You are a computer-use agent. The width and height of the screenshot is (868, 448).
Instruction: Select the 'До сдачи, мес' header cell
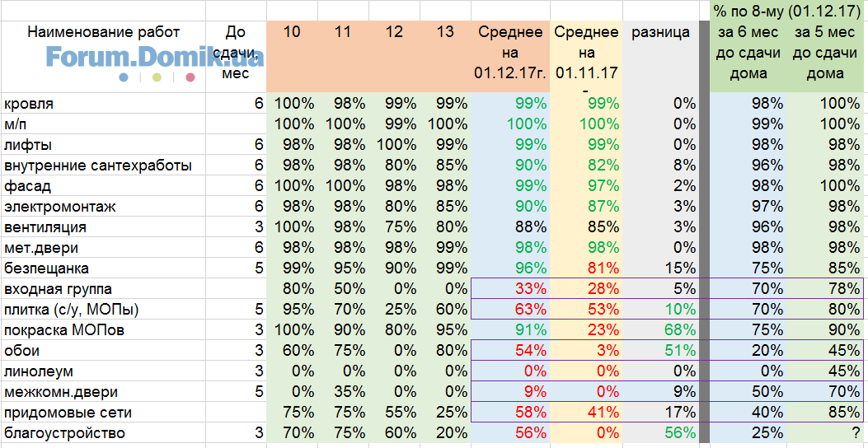[x=236, y=53]
